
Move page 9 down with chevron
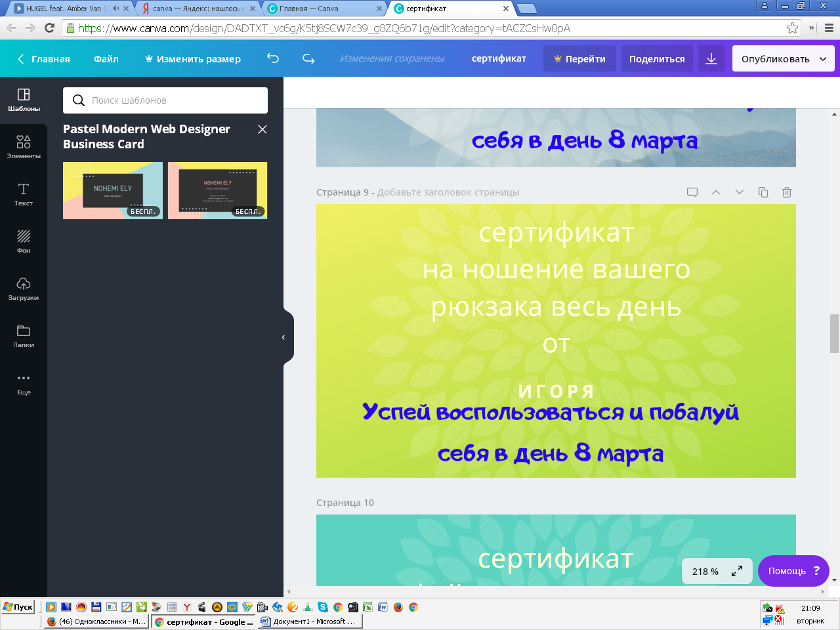pos(740,192)
